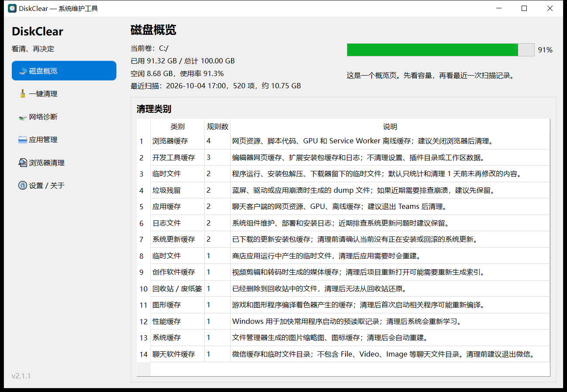Image resolution: width=567 pixels, height=392 pixels.
Task: Click the 清理类别 section heading
Action: point(154,109)
